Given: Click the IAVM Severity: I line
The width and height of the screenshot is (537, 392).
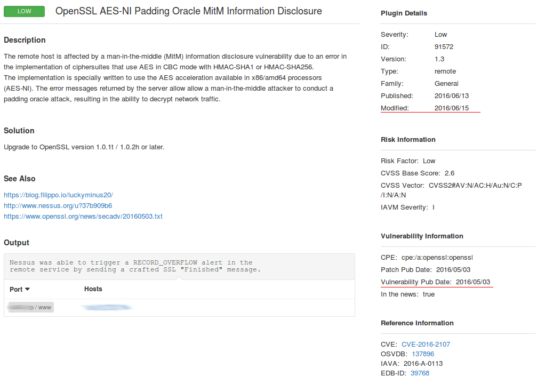Looking at the screenshot, I should (407, 207).
